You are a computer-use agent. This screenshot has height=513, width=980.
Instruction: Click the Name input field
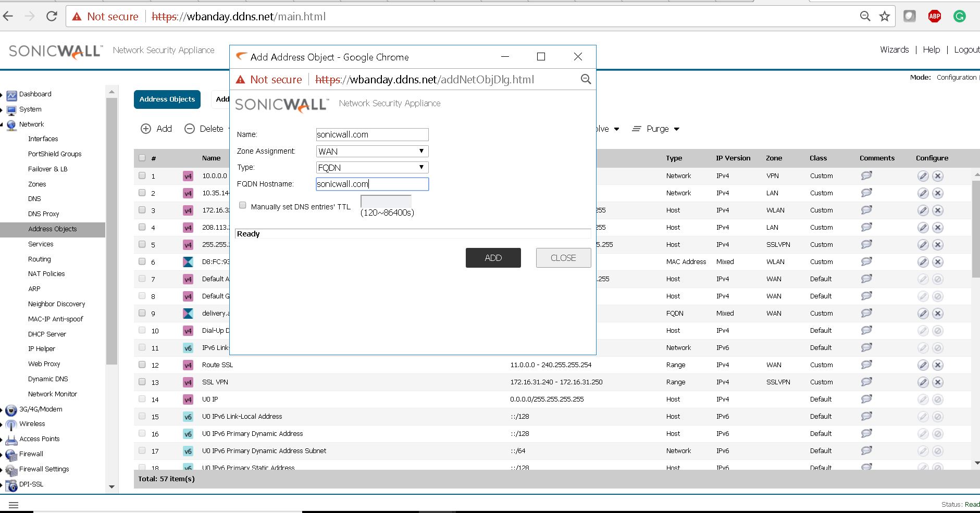coord(372,134)
